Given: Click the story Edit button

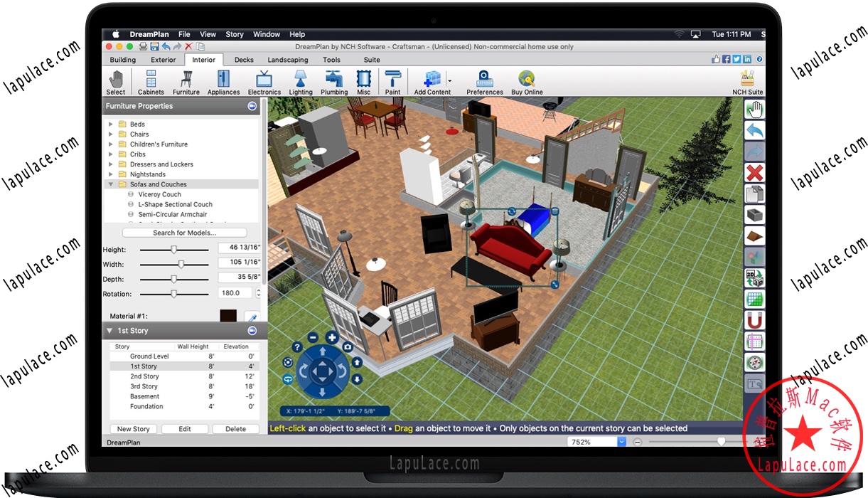Looking at the screenshot, I should (185, 429).
